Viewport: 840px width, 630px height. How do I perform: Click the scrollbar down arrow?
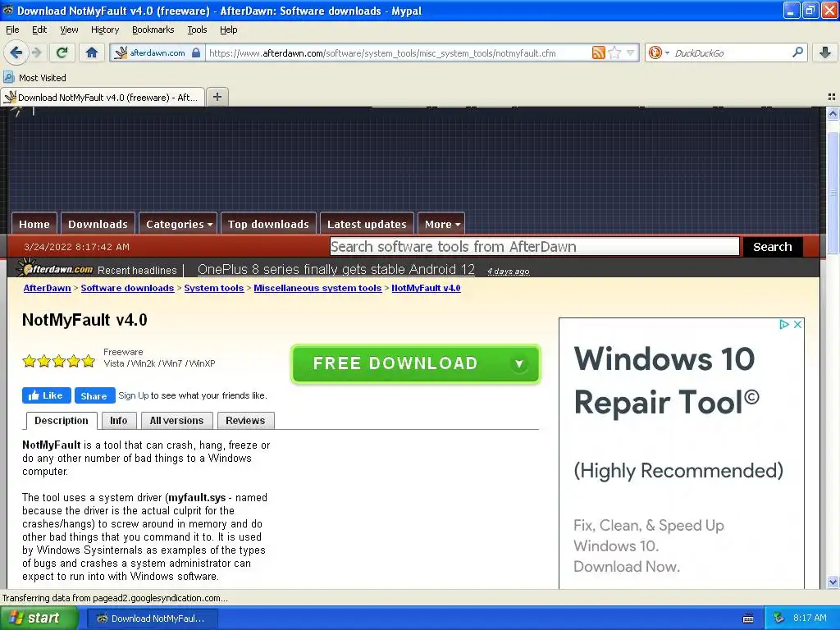833,582
